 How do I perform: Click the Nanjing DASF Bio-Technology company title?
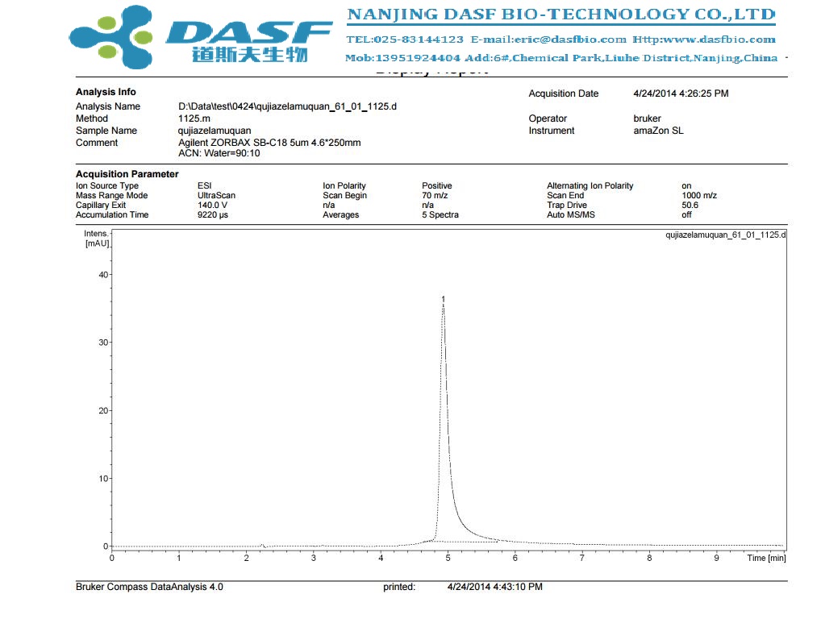561,15
